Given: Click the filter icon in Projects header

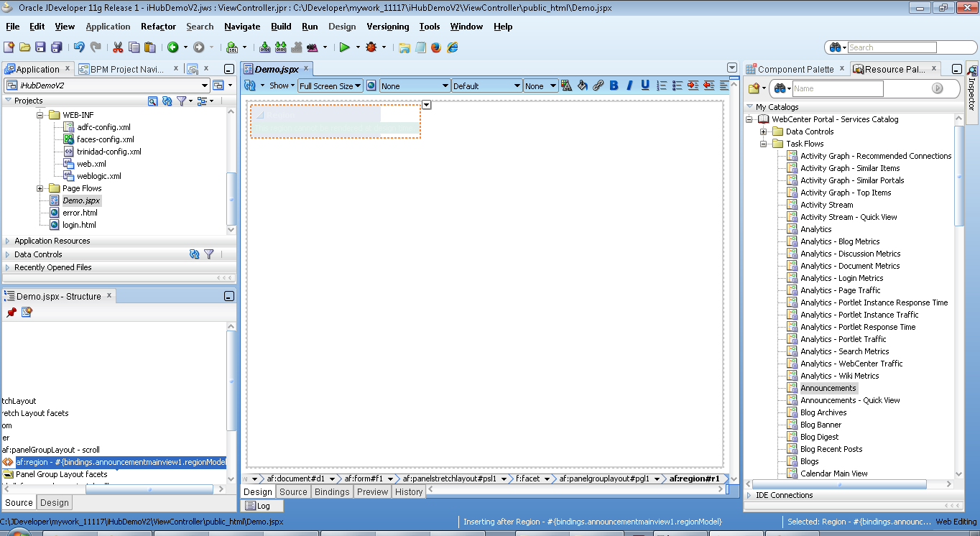Looking at the screenshot, I should point(182,101).
